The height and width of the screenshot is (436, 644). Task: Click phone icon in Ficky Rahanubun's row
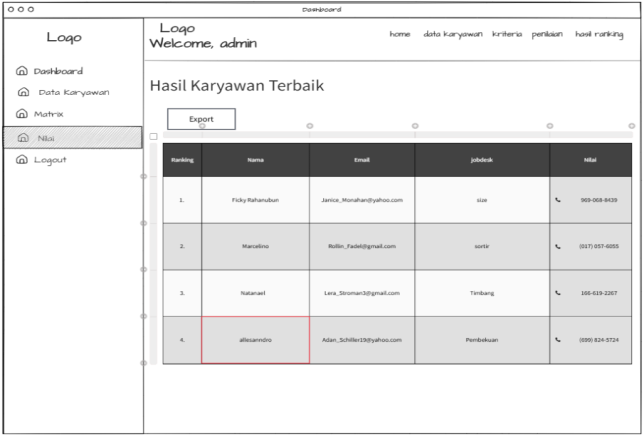[x=558, y=200]
